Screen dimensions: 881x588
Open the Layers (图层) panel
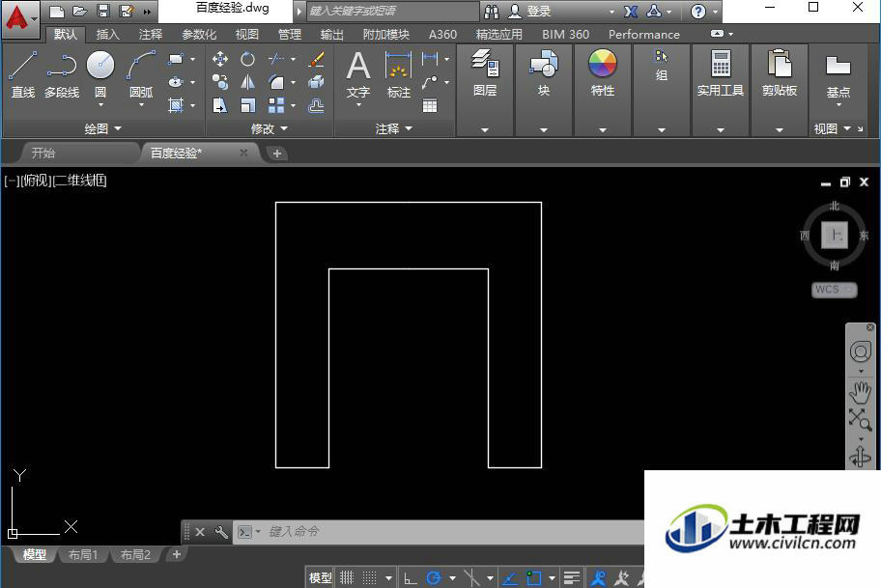(485, 73)
